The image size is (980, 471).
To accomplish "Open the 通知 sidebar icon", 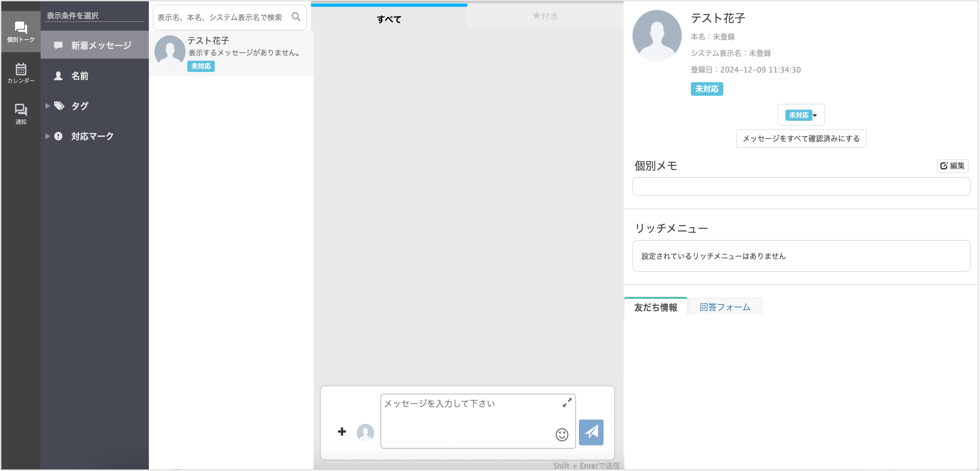I will point(20,114).
